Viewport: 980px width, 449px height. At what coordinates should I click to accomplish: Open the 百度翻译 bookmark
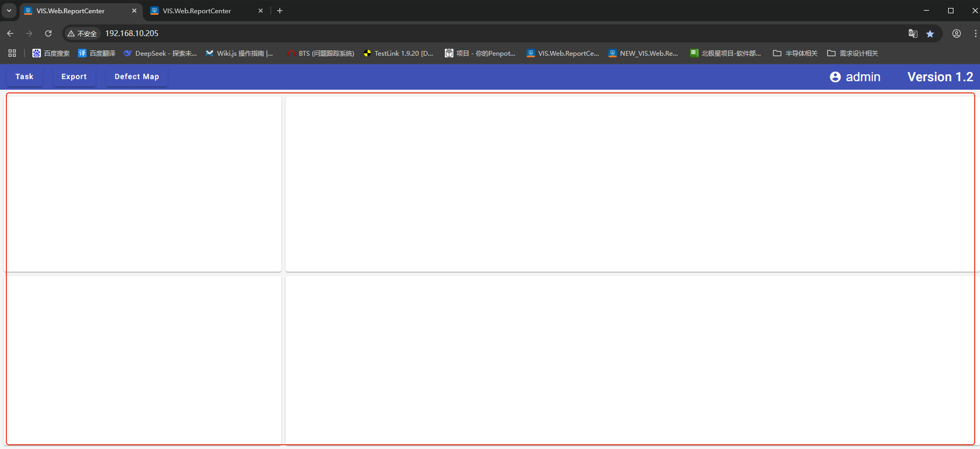pos(97,53)
